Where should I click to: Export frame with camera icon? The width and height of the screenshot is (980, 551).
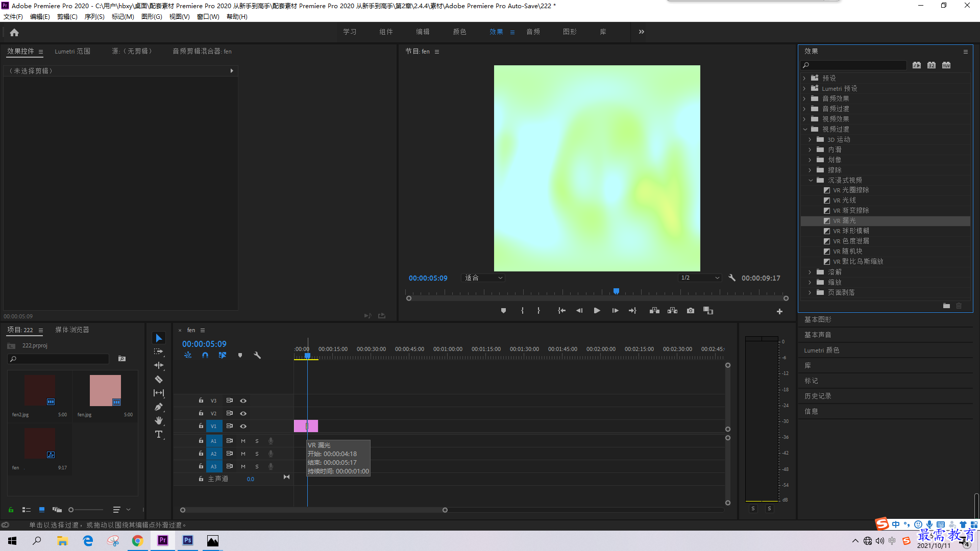(x=691, y=311)
